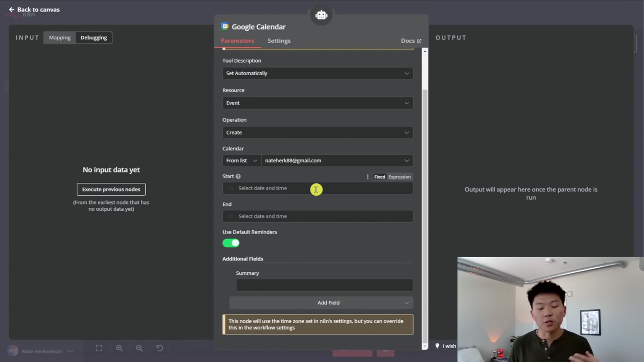This screenshot has height=362, width=644.
Task: Click the Summary text input
Action: 324,285
